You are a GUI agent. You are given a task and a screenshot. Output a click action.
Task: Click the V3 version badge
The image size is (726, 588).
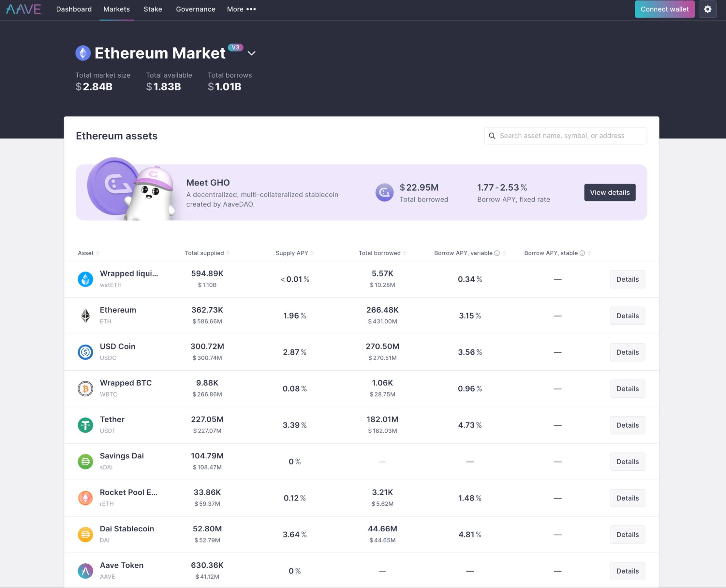235,47
